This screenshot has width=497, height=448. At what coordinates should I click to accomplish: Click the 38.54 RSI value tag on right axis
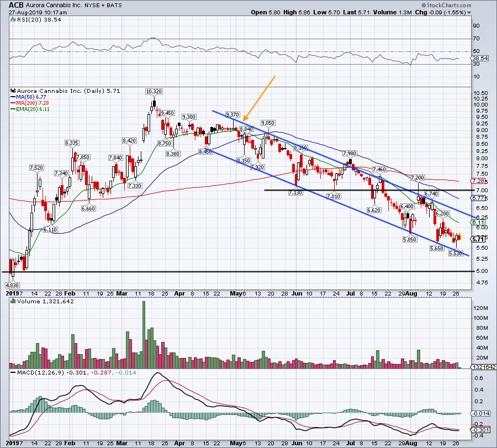click(480, 59)
